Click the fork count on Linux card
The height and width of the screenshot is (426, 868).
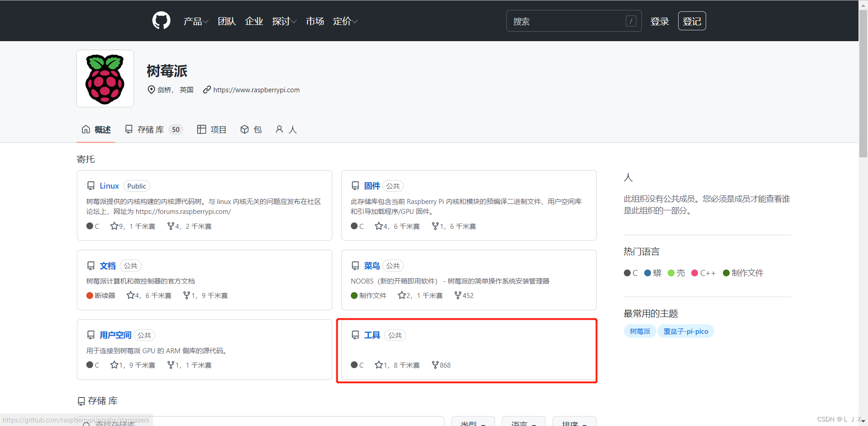[189, 226]
